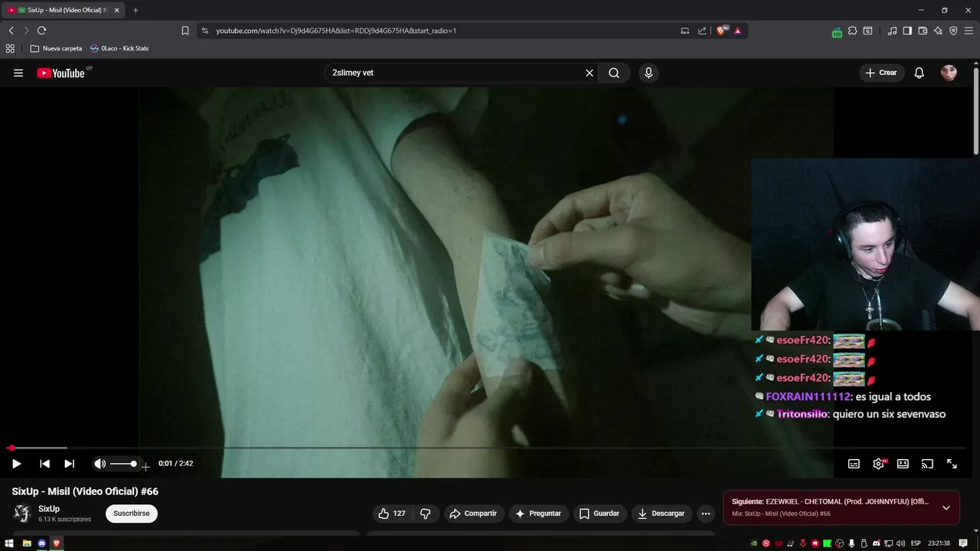Mute the video audio
980x551 pixels.
point(100,464)
